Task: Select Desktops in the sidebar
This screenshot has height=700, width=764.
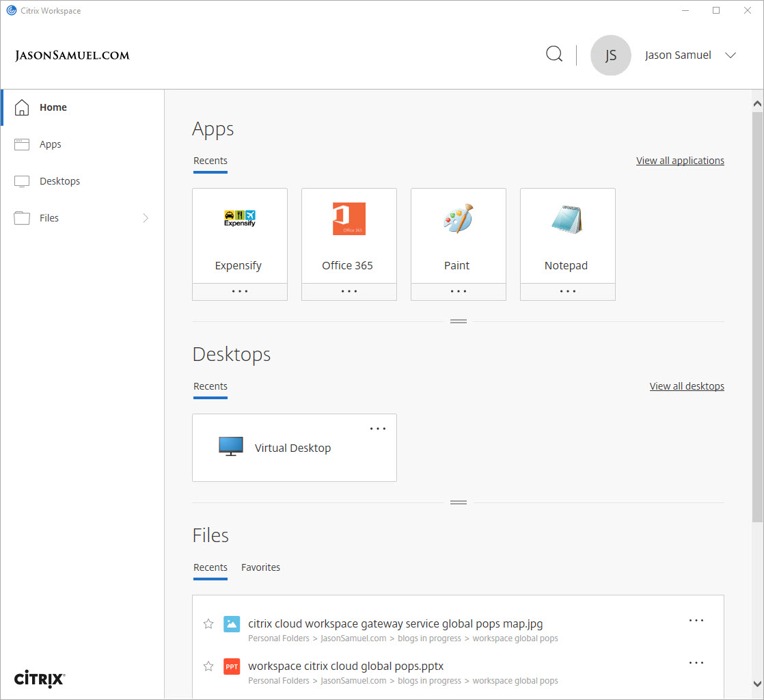Action: coord(61,180)
